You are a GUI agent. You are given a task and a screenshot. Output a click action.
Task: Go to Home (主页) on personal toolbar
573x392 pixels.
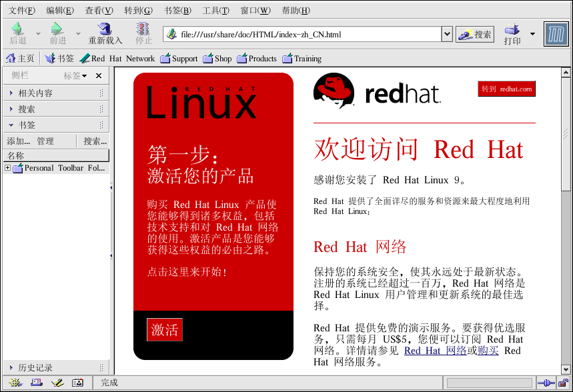point(20,59)
